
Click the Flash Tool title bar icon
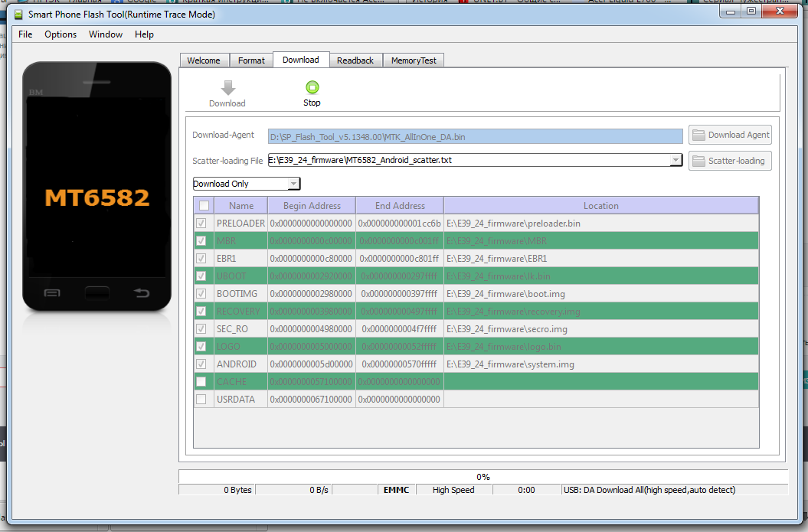18,15
